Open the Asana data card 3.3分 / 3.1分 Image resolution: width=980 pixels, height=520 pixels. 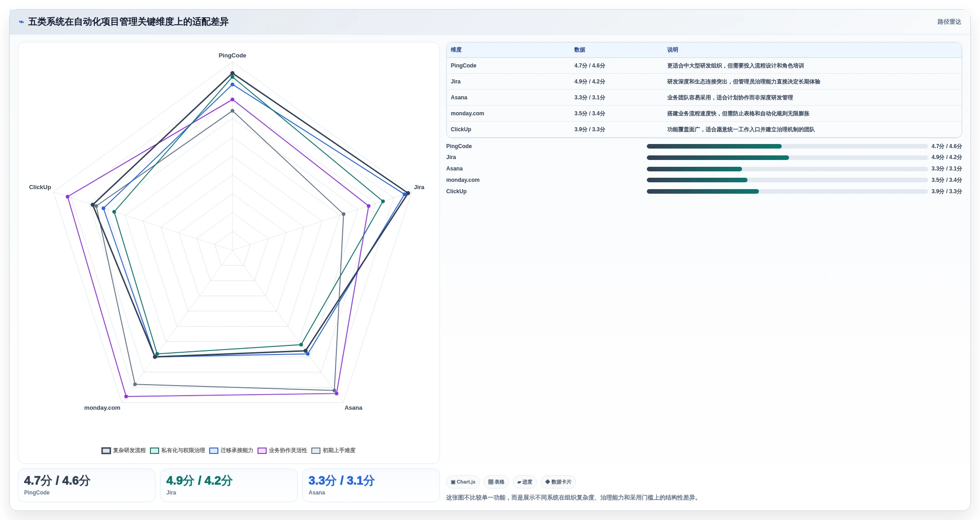pyautogui.click(x=371, y=485)
